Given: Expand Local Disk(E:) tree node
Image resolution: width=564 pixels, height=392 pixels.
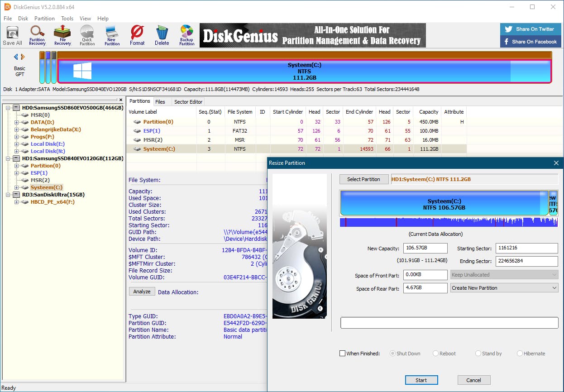Looking at the screenshot, I should point(16,144).
